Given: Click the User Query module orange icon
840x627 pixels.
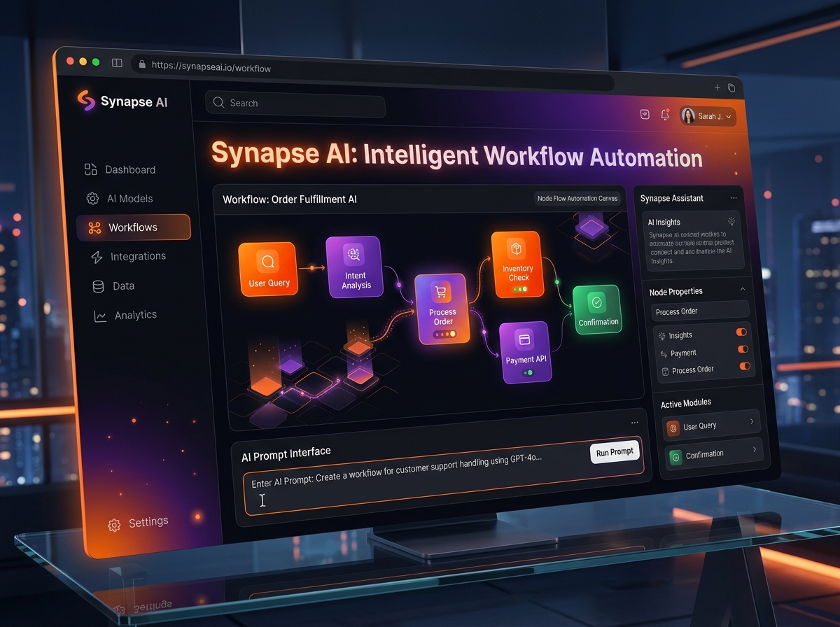Looking at the screenshot, I should coord(674,428).
